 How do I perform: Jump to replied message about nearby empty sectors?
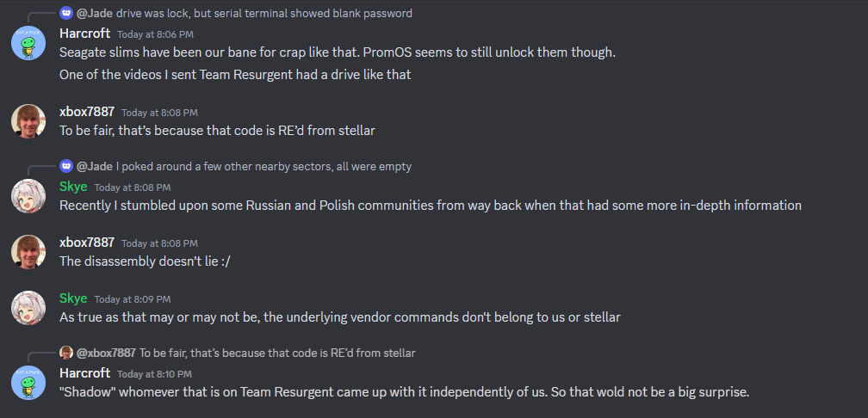point(263,166)
